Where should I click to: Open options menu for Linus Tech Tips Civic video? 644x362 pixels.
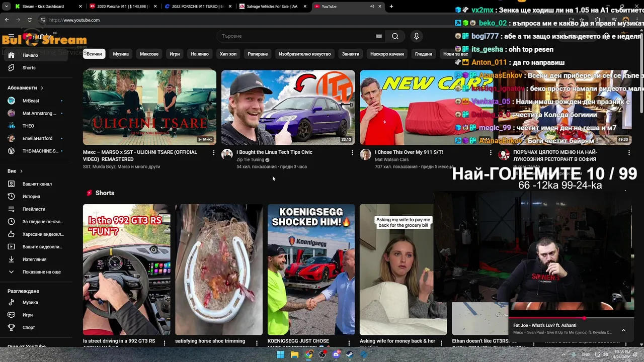coord(352,152)
